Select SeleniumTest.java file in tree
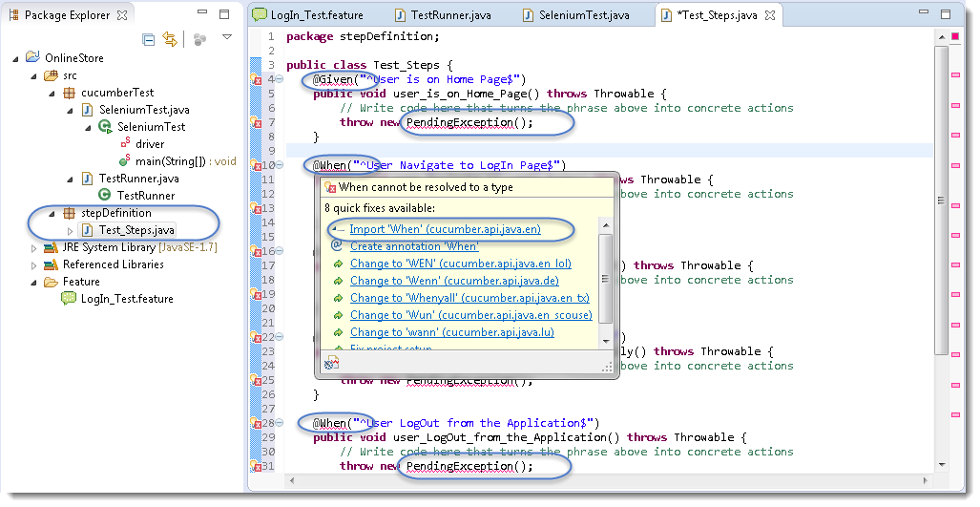 click(x=144, y=110)
